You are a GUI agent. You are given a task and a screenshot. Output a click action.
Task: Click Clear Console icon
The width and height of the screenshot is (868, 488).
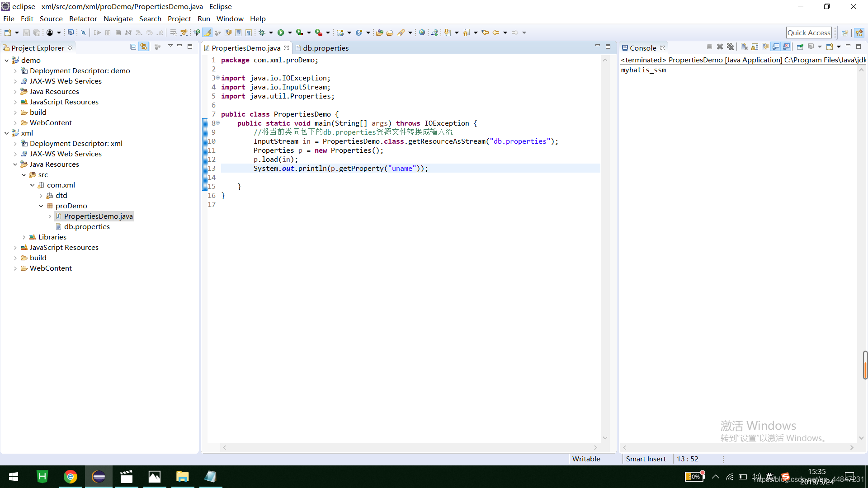pos(744,47)
